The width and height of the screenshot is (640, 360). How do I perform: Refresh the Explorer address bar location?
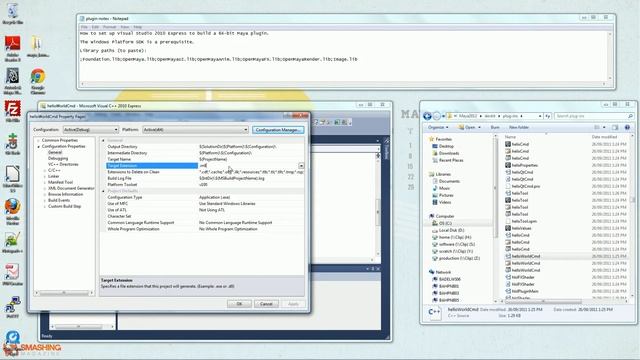(547, 116)
